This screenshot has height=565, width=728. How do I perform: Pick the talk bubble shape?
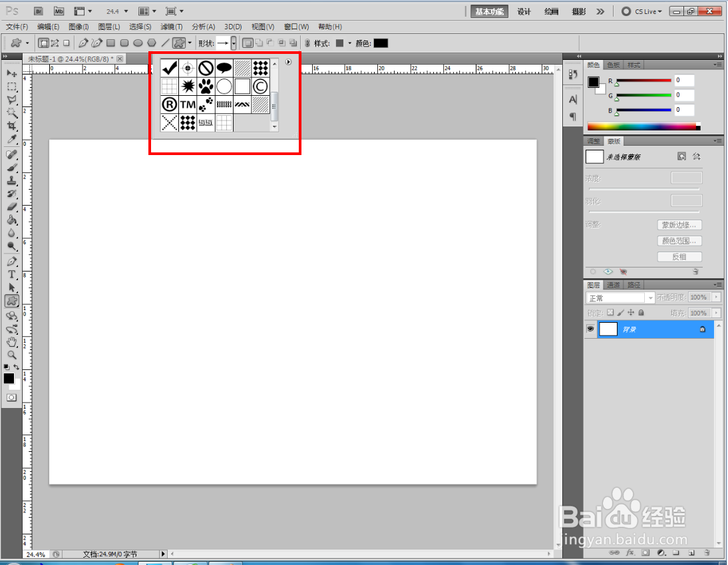[x=224, y=69]
